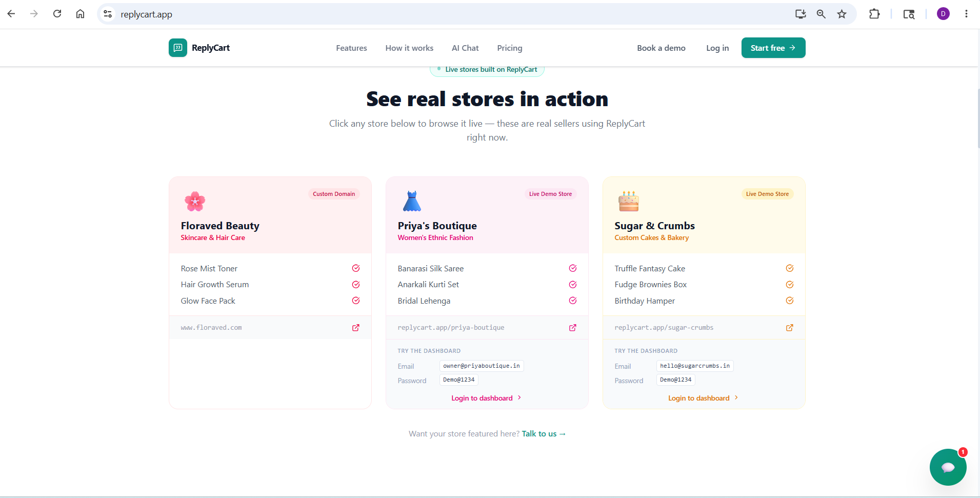Open the floating chat widget bubble
Viewport: 980px width, 498px height.
(x=948, y=467)
